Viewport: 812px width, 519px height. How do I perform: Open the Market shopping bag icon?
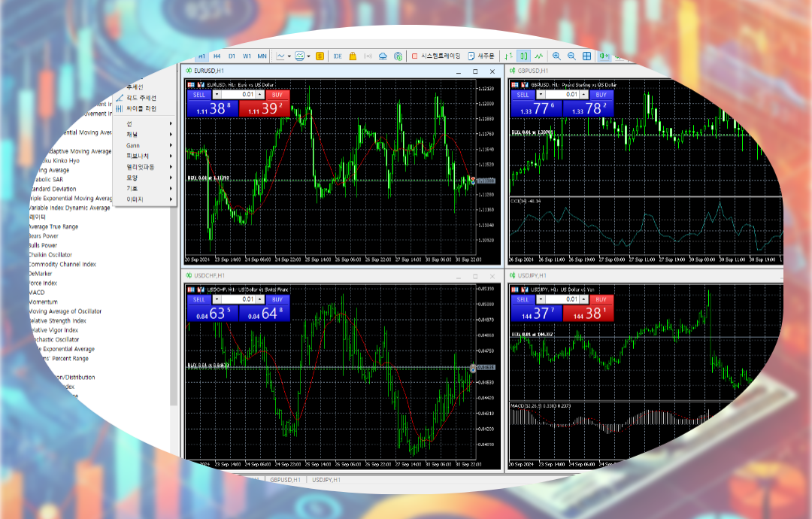pos(353,56)
